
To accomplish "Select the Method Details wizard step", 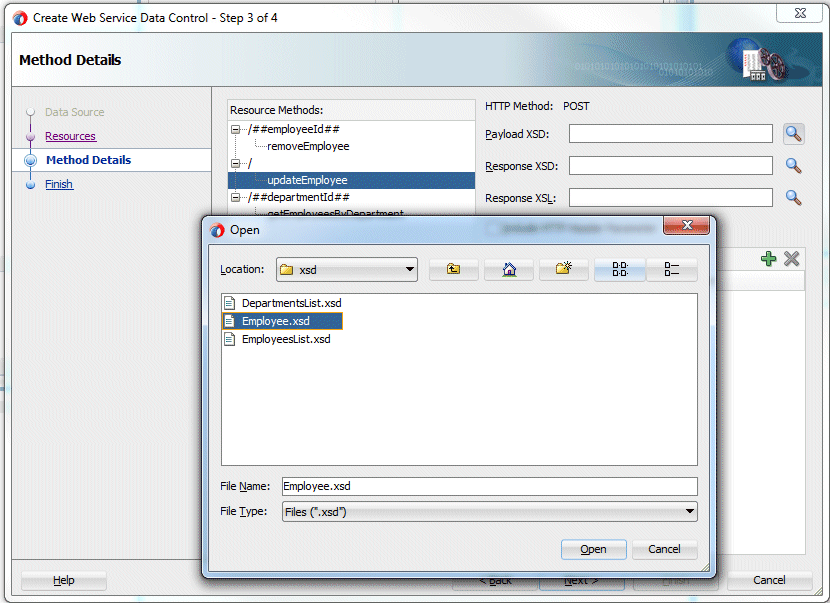I will tap(88, 160).
